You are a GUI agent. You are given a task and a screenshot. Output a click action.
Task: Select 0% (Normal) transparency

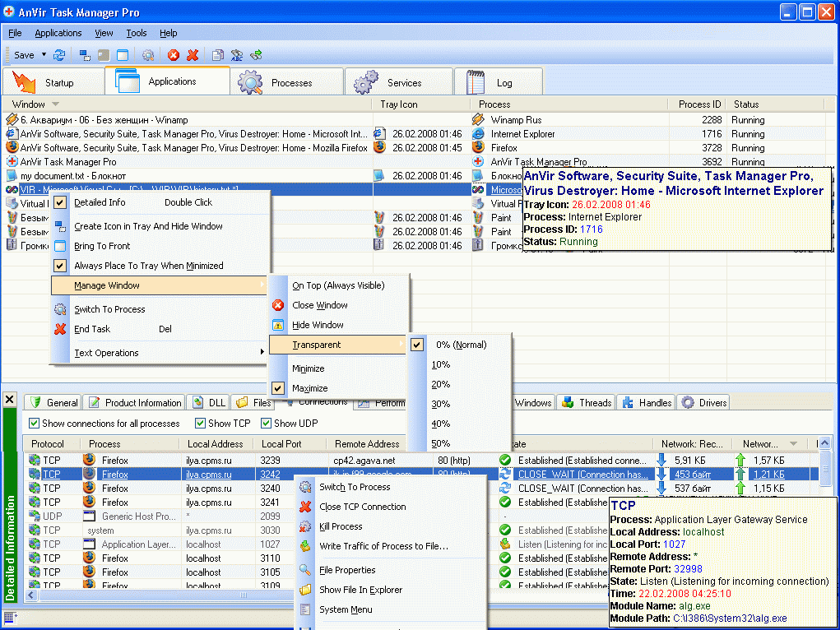pos(458,345)
